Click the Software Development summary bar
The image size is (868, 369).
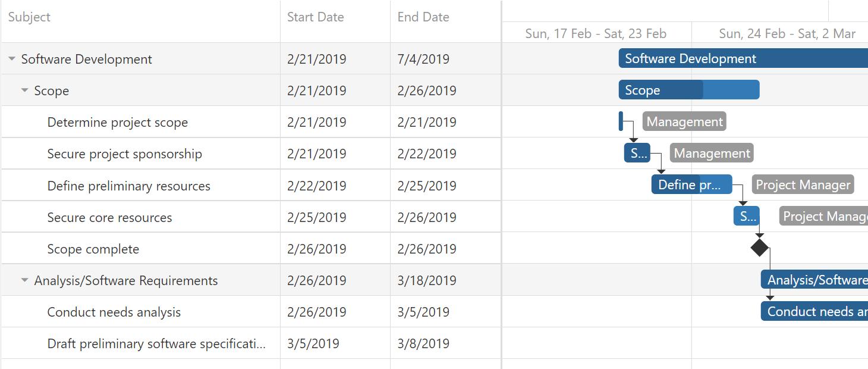pos(743,58)
